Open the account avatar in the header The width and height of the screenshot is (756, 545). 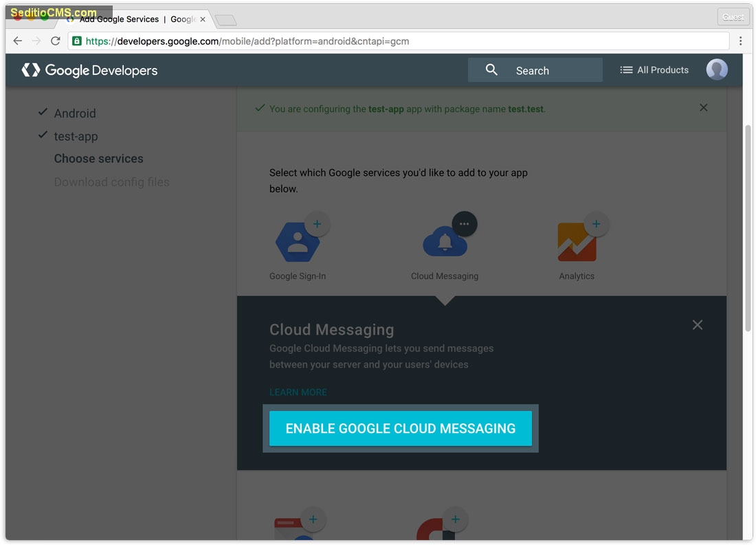[x=716, y=70]
